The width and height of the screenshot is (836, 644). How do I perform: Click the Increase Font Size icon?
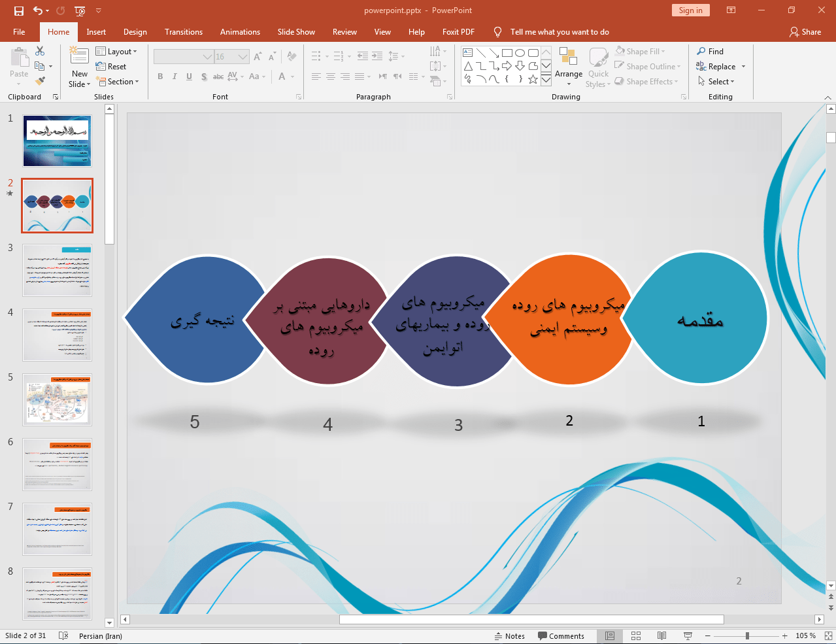(x=258, y=57)
